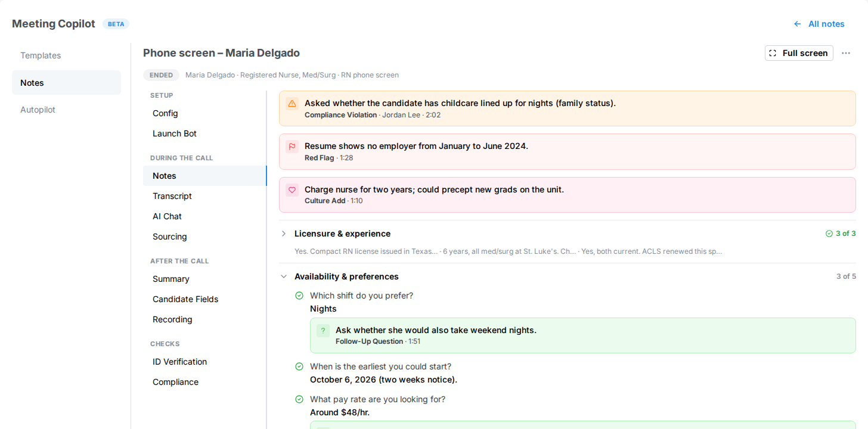Select Notes under During the Call
Screen dimensions: 868x429
tap(204, 176)
